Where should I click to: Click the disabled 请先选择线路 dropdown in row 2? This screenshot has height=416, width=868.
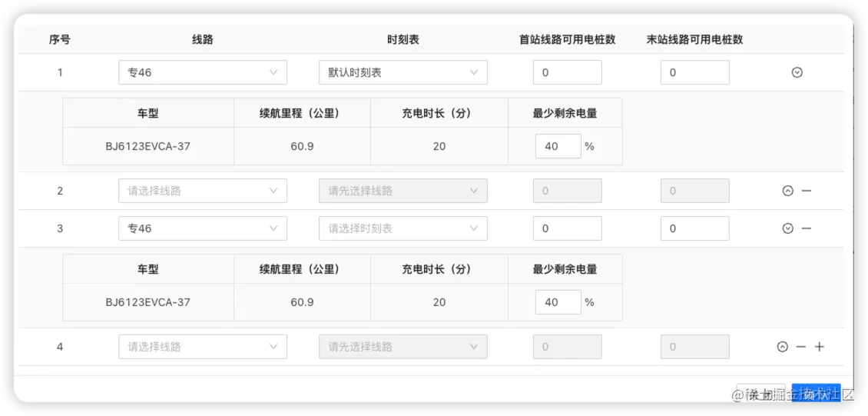pos(403,191)
